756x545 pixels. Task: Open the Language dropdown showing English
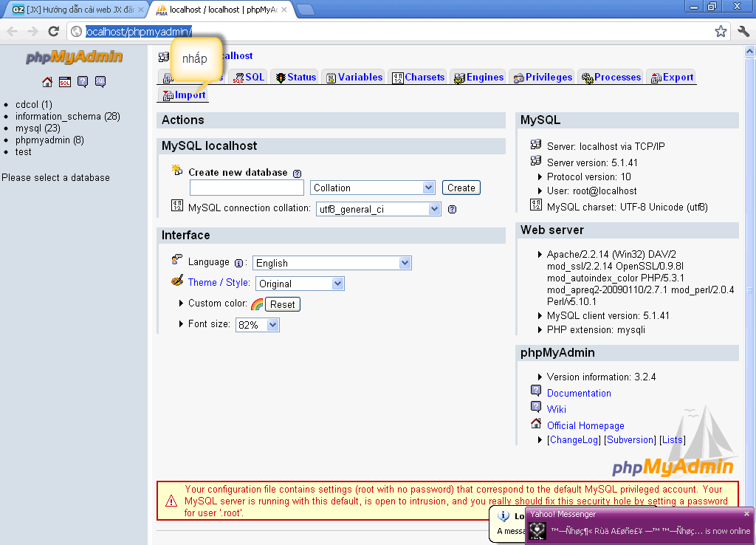point(332,263)
